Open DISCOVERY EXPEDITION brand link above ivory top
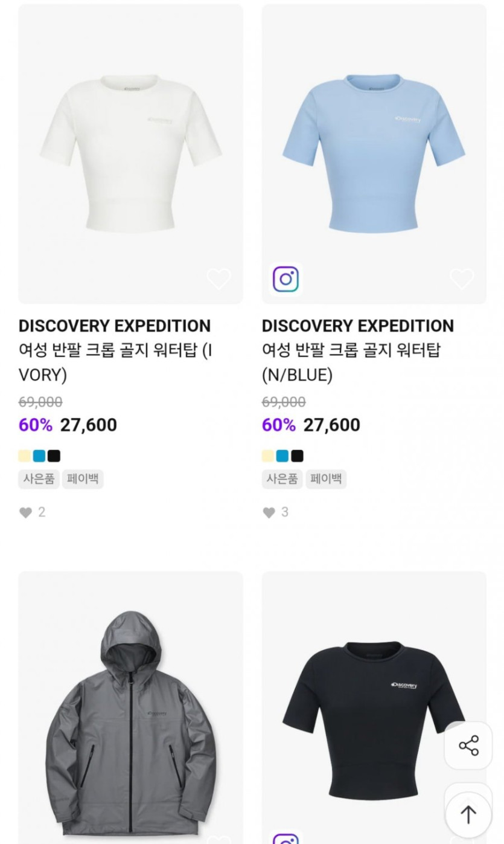The height and width of the screenshot is (844, 504). click(x=115, y=326)
